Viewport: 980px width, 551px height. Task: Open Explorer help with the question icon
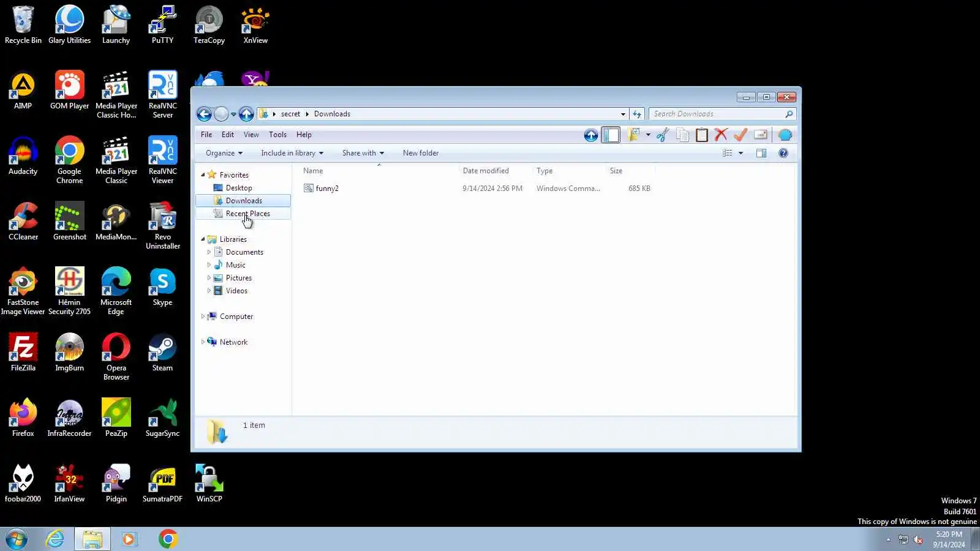[783, 153]
